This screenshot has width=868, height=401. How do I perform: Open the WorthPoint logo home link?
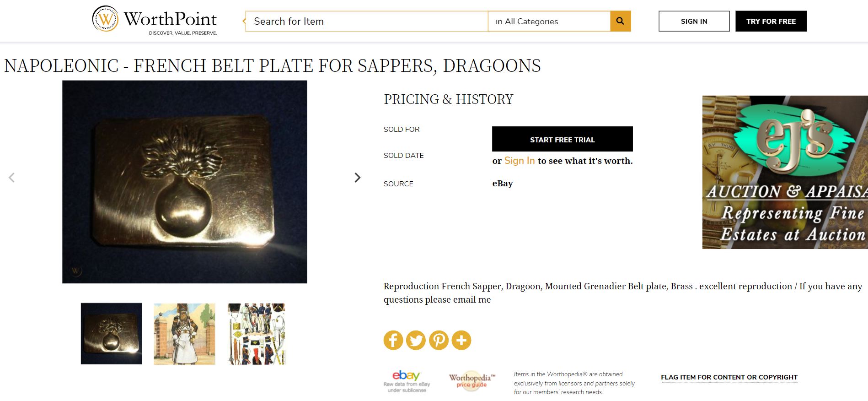point(155,20)
